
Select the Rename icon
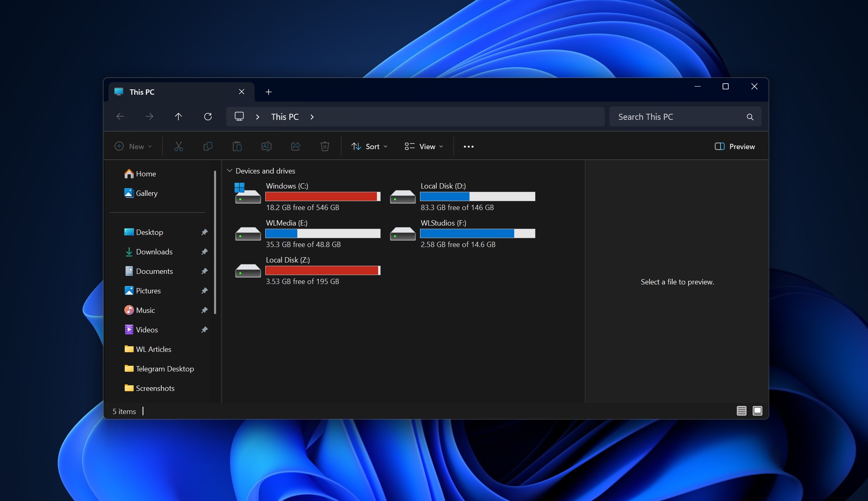click(x=266, y=146)
